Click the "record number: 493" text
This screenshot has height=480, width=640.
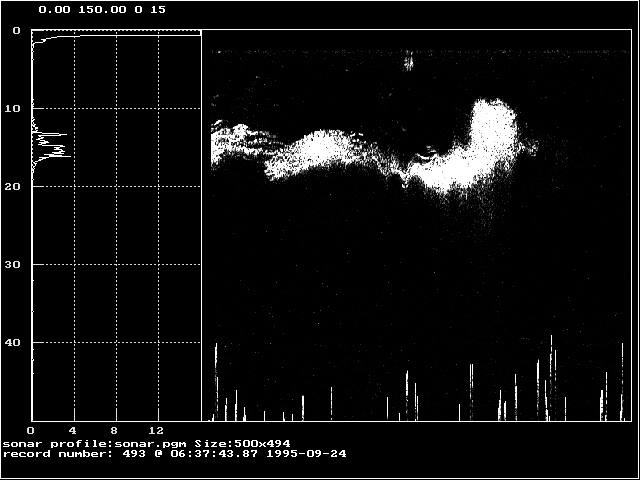tap(74, 454)
